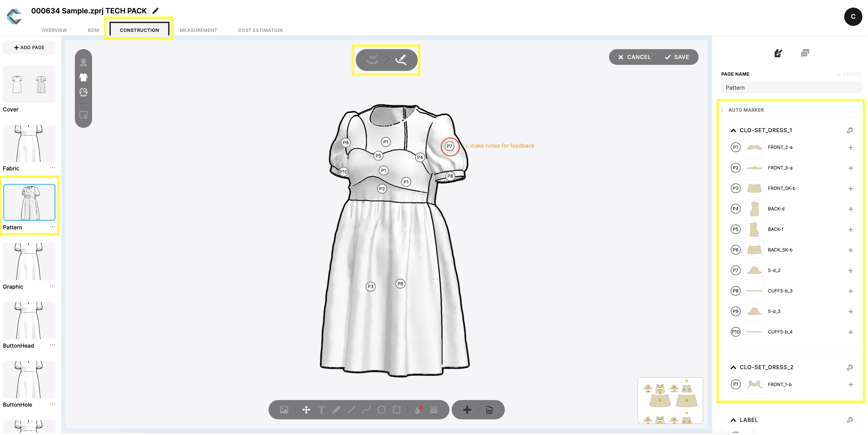The image size is (868, 435).
Task: Open the comments panel icon
Action: pos(805,53)
